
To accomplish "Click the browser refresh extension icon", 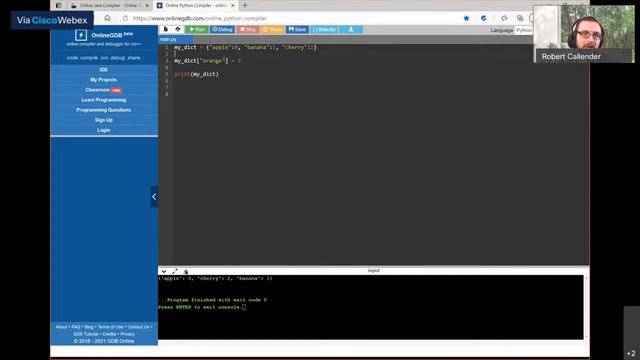I will pos(484,18).
